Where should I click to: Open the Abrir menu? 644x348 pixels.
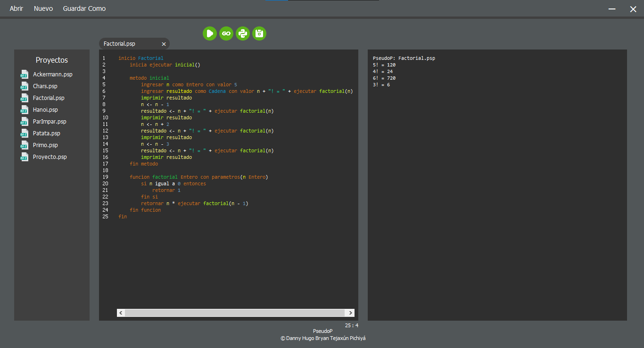17,8
